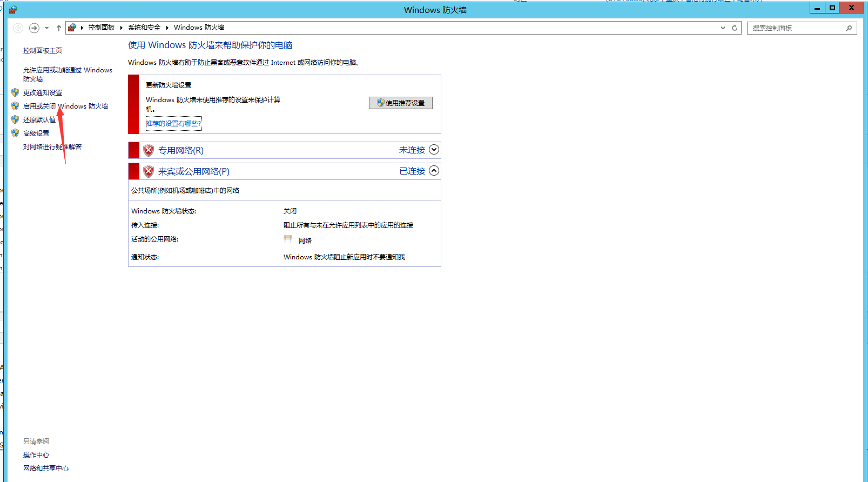This screenshot has height=482, width=868.
Task: Click the 关闭 firewall status value
Action: pos(290,211)
